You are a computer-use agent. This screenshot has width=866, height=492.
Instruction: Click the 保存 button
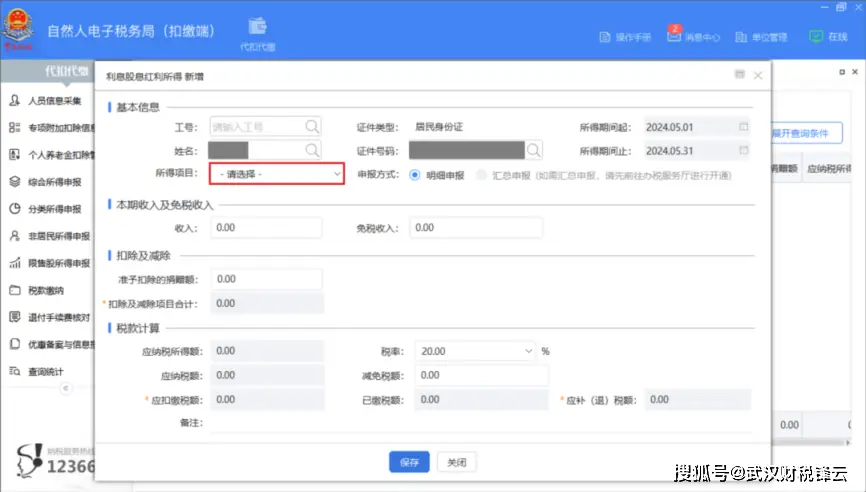pyautogui.click(x=409, y=462)
